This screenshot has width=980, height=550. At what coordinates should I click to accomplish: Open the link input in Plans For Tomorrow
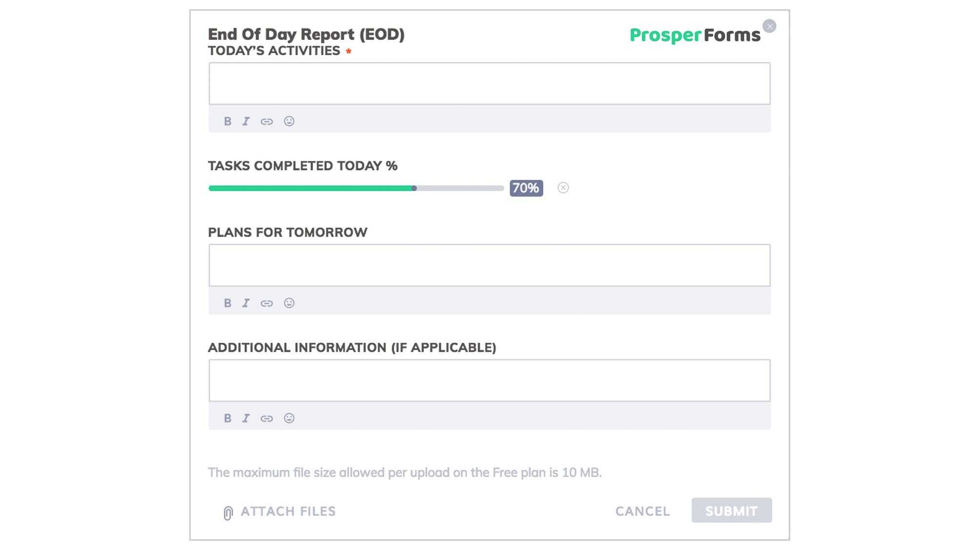coord(266,303)
